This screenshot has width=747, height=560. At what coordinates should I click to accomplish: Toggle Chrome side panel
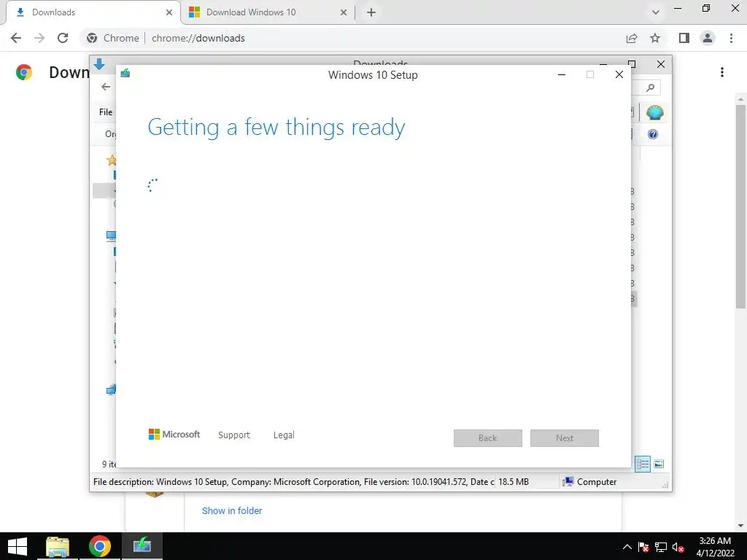coord(684,38)
